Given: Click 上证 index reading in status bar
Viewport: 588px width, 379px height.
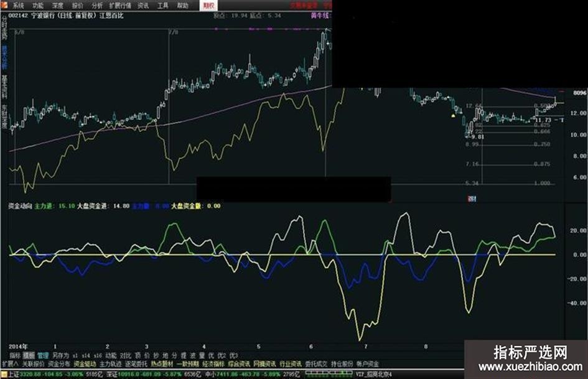Looking at the screenshot, I should 55,375.
